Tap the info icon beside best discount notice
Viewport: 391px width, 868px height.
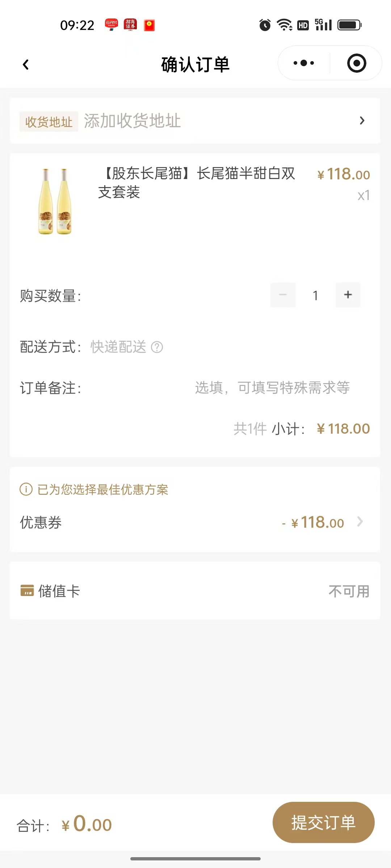[26, 489]
